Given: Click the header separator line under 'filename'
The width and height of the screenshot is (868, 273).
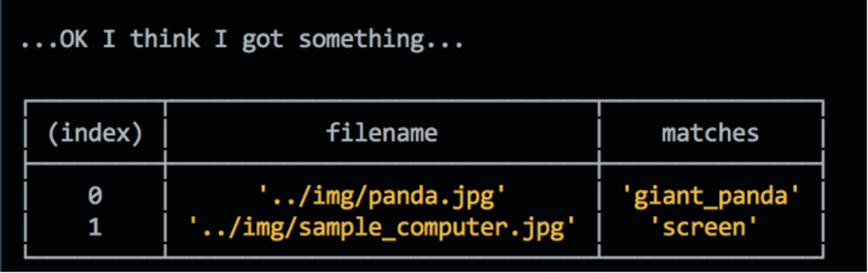Looking at the screenshot, I should [x=381, y=164].
